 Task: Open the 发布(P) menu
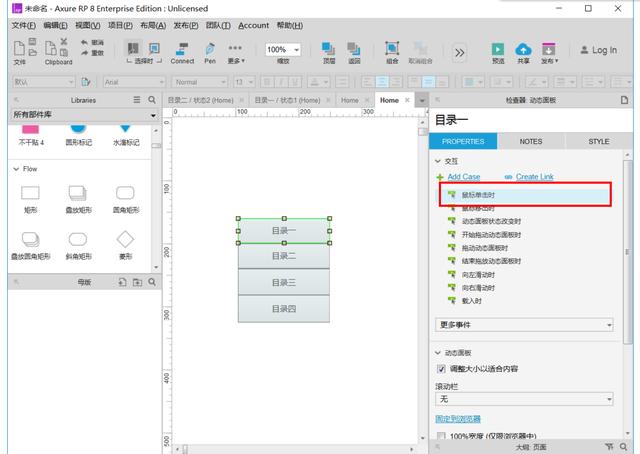184,25
